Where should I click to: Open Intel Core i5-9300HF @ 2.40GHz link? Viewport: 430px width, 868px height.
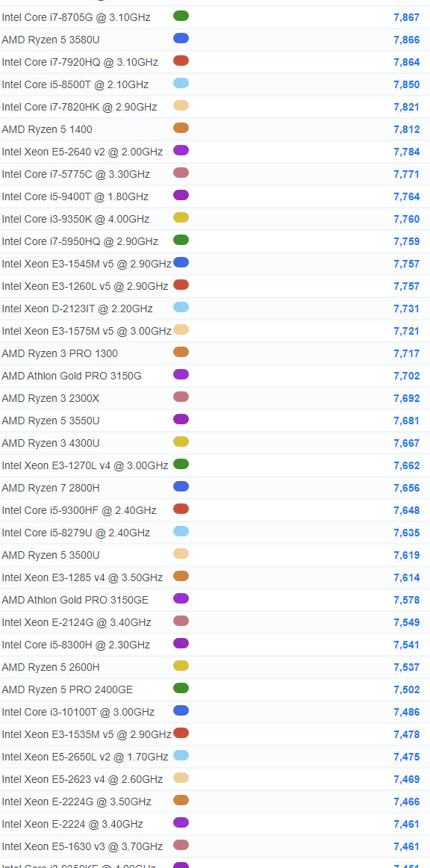79,510
